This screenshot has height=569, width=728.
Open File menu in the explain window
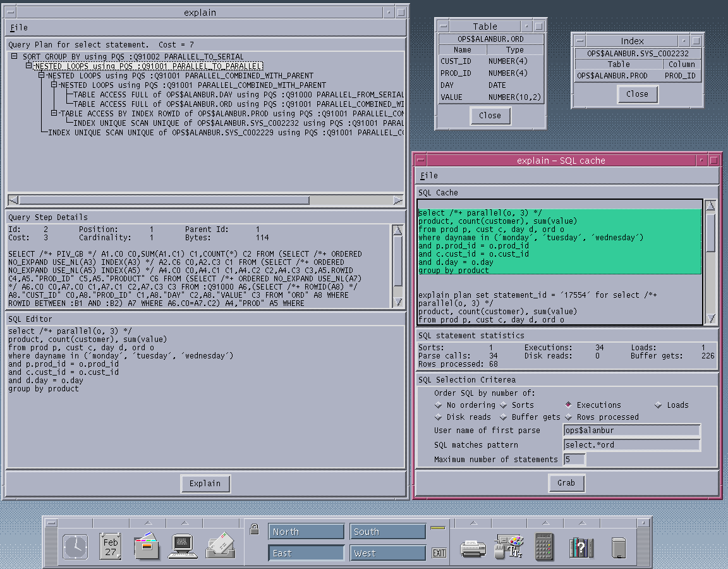(19, 28)
